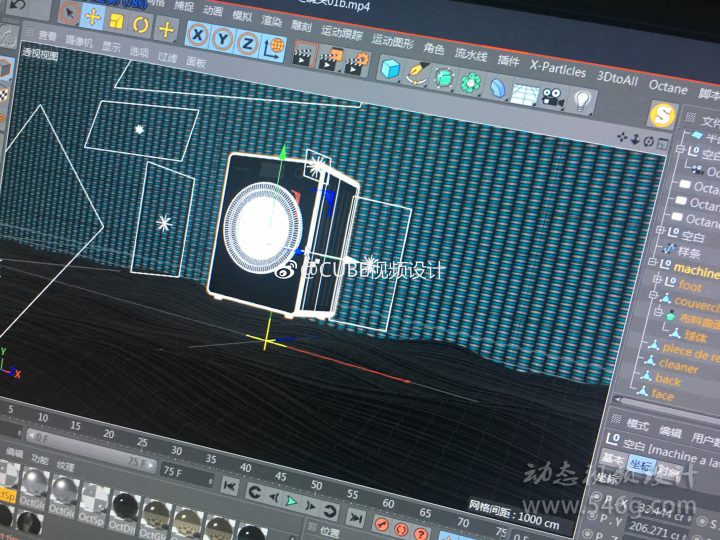Click frame 45 on timeline ruler
Viewport: 720px width, 540px height.
(281, 476)
